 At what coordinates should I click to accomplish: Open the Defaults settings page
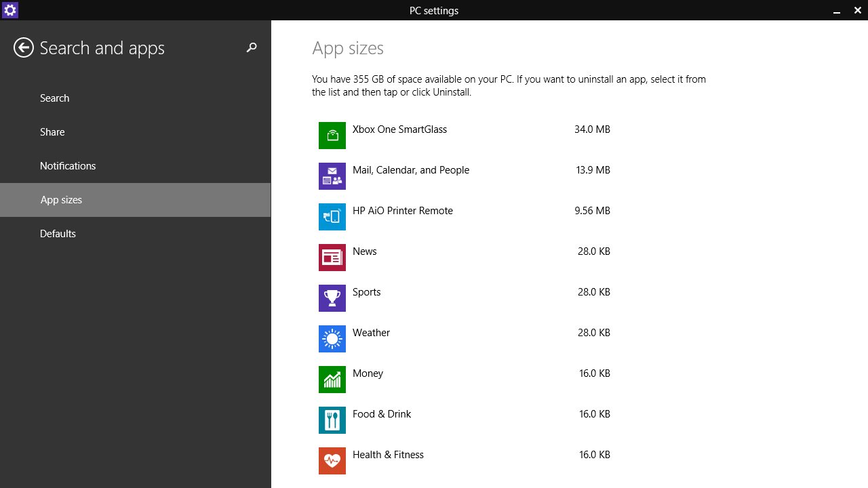point(136,234)
